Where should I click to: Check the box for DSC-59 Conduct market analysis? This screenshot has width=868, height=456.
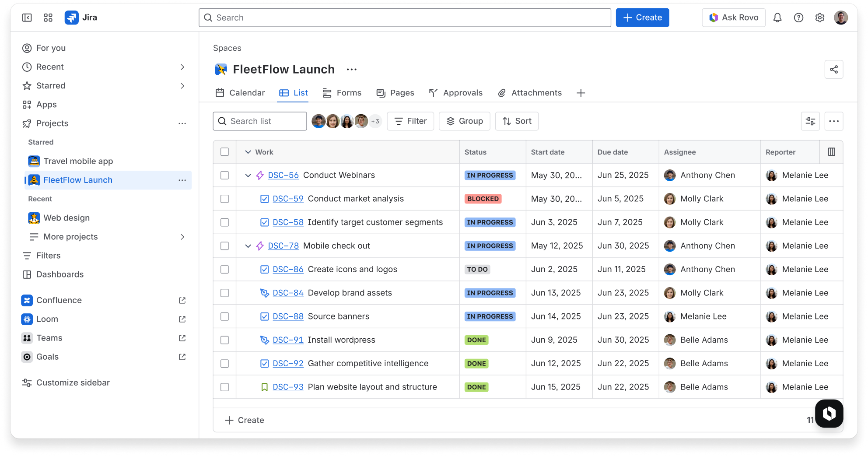click(224, 199)
